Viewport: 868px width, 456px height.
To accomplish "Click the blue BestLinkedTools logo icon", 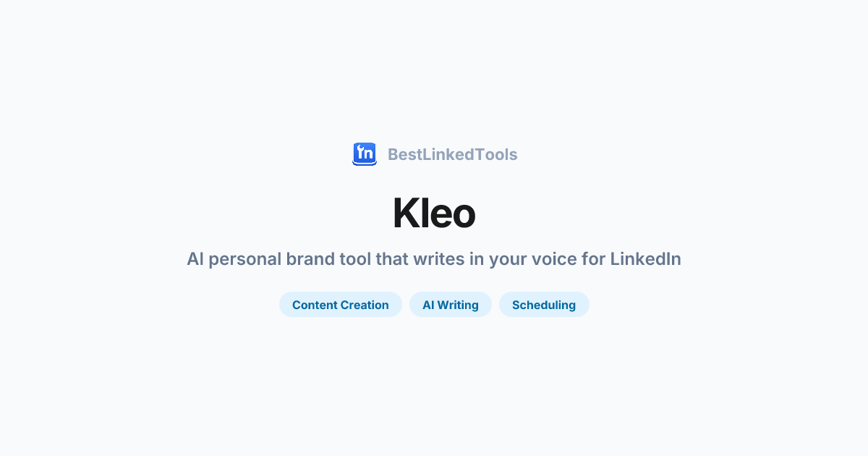I will 365,154.
